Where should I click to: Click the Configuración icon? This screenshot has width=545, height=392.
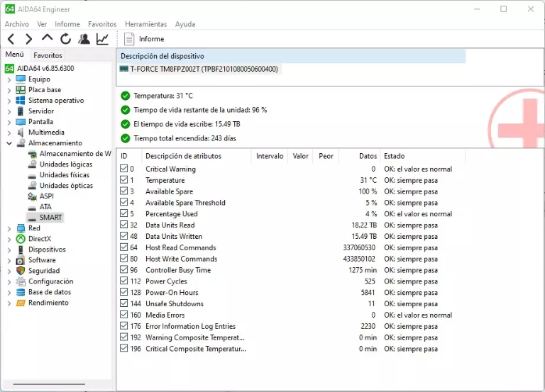[x=21, y=281]
